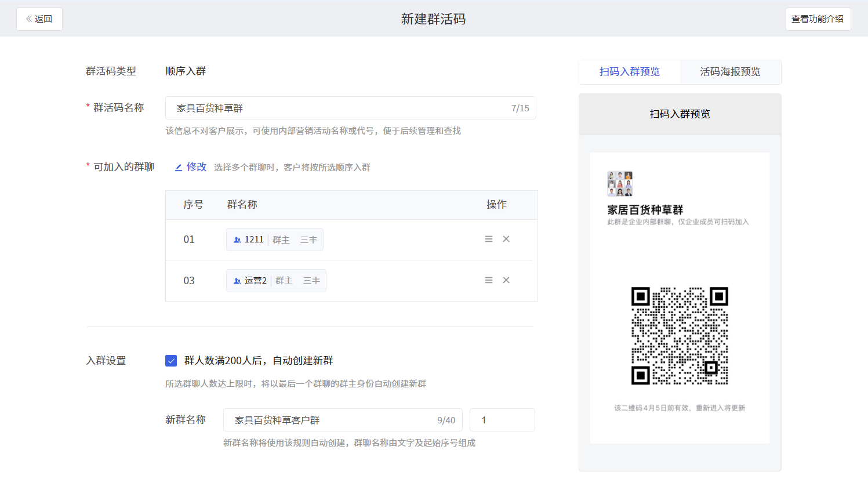Select the 1211 group tag
Image resolution: width=868 pixels, height=486 pixels.
(275, 240)
